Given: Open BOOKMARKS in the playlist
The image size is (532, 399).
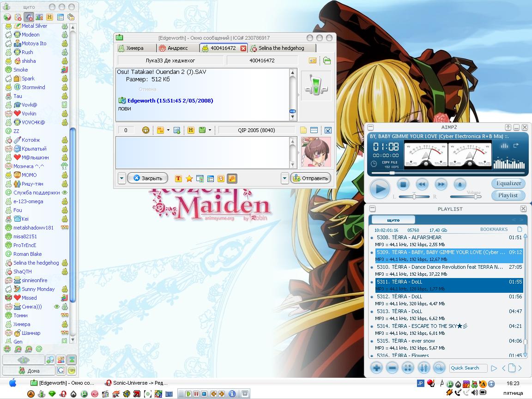Looking at the screenshot, I should [494, 230].
